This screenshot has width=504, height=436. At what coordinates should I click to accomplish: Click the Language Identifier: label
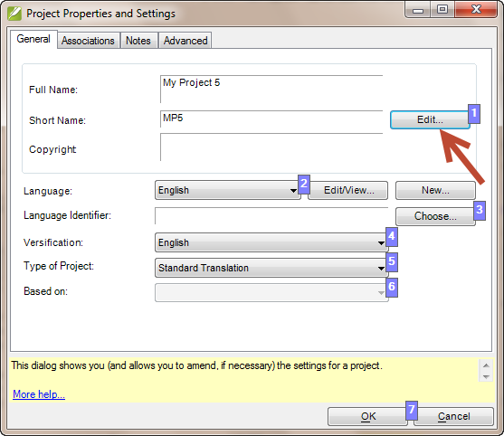point(68,215)
